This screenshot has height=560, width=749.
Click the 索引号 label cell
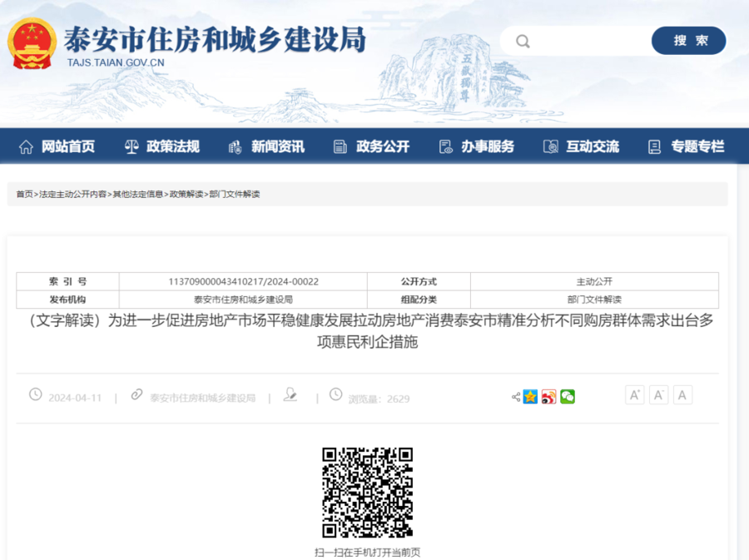click(x=68, y=282)
